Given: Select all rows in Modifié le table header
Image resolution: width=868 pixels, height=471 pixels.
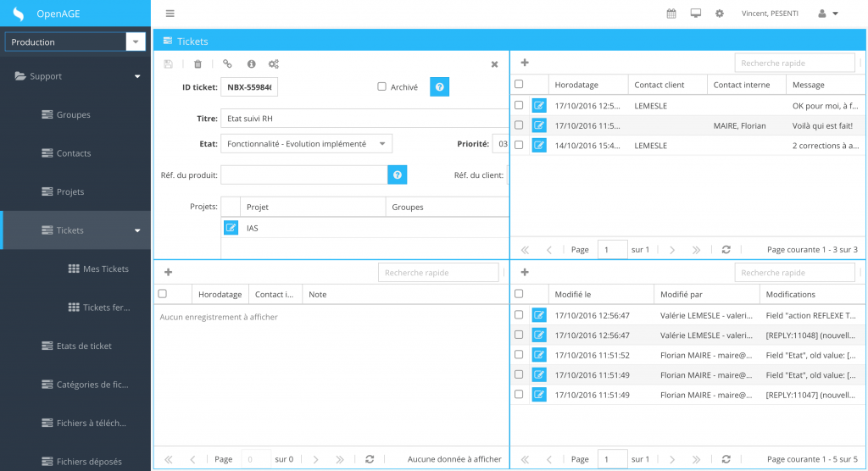Looking at the screenshot, I should 519,294.
